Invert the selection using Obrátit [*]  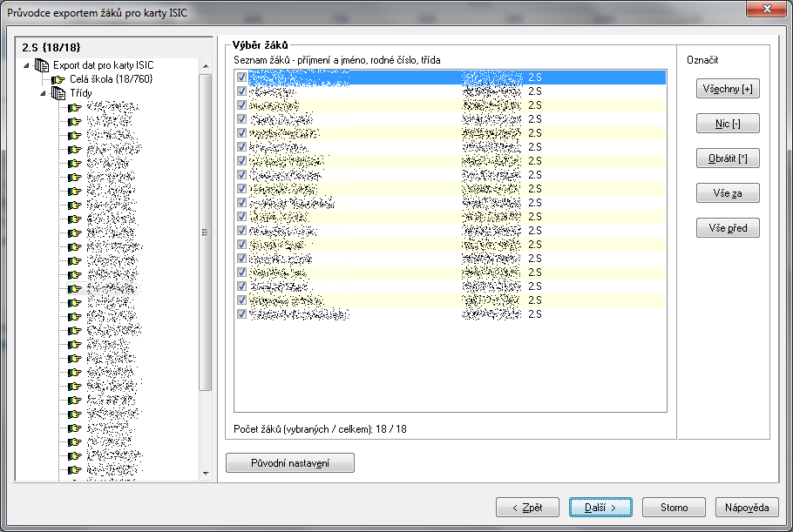coord(728,158)
